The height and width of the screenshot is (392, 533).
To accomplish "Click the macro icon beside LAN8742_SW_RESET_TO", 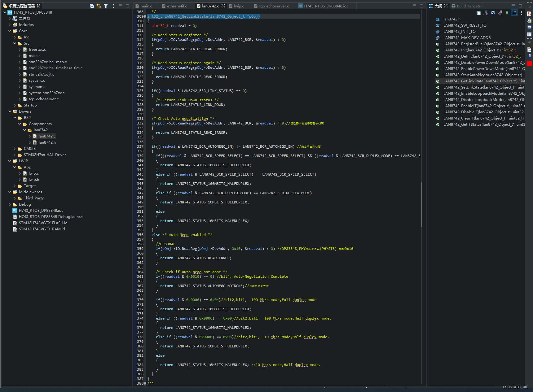I will [x=438, y=25].
